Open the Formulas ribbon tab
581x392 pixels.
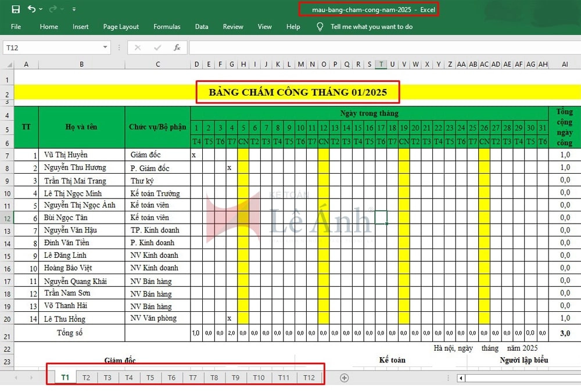[167, 27]
